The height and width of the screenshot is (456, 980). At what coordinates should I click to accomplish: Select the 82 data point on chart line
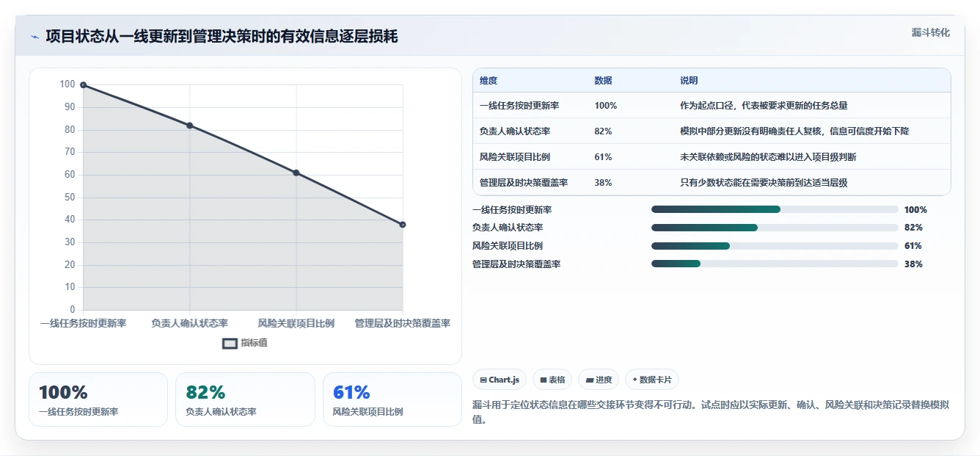[189, 126]
